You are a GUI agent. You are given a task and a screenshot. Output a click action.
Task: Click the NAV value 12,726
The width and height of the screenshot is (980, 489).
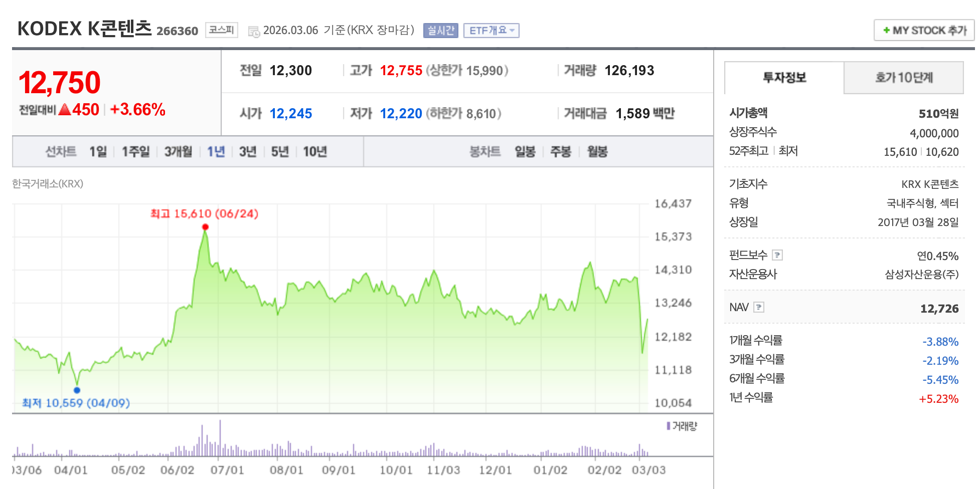click(939, 309)
